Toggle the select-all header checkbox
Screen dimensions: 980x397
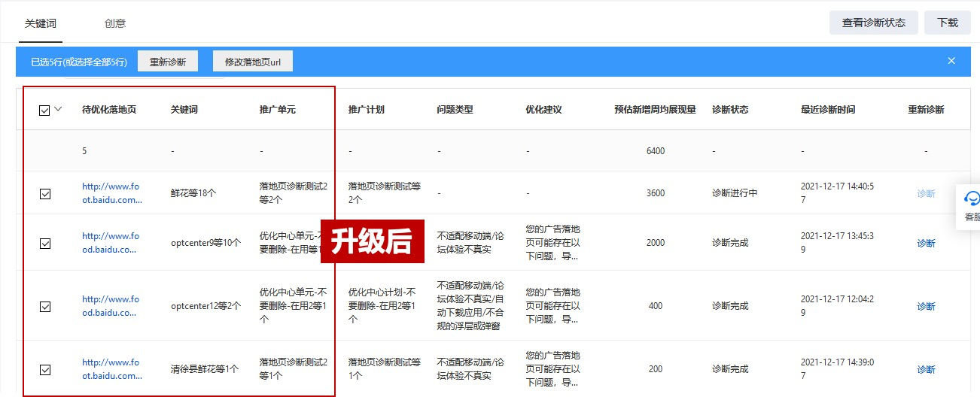point(44,111)
